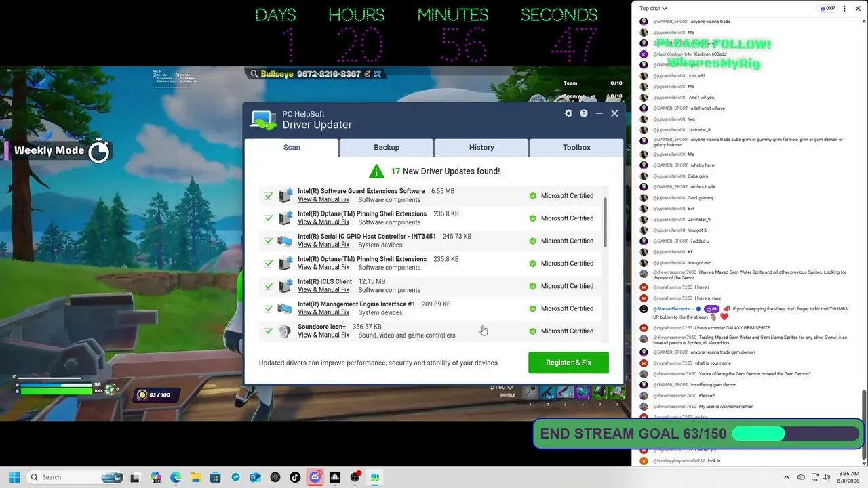Uncheck the Intel iCLS Client driver
Image resolution: width=868 pixels, height=488 pixels.
(269, 286)
